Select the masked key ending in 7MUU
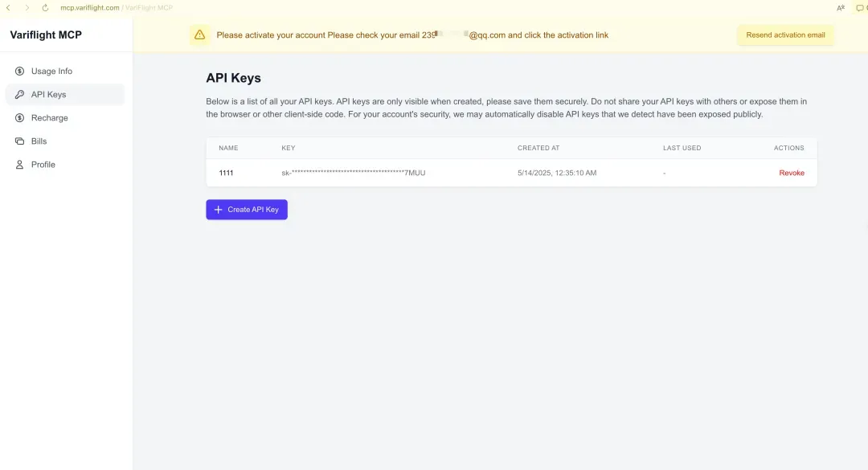Screen dimensions: 868x470 click(x=353, y=173)
